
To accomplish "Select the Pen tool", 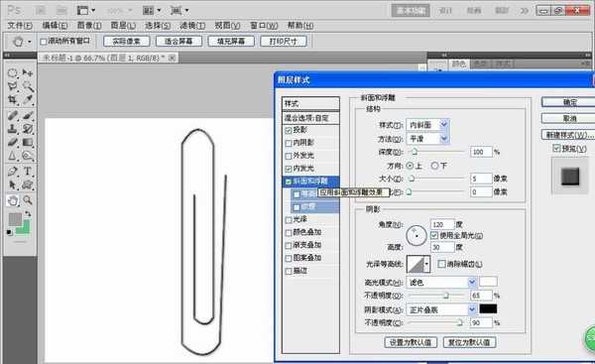I will click(13, 172).
